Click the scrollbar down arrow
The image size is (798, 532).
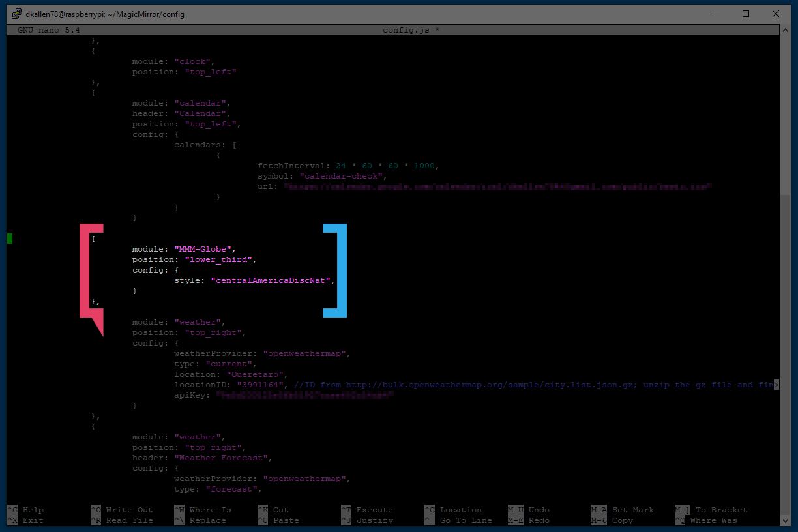pyautogui.click(x=785, y=522)
